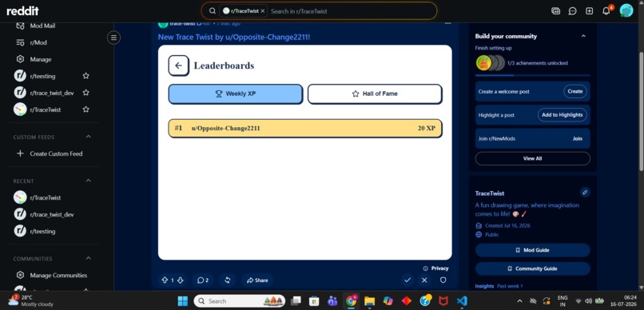Remove the r/TraceTwist search filter chip

pos(263,11)
